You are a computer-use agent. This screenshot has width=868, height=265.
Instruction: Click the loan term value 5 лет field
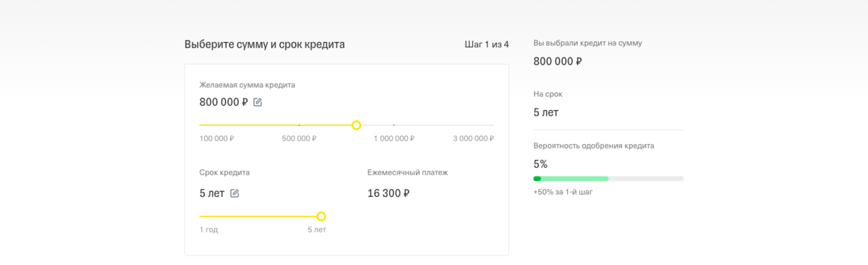tap(212, 193)
